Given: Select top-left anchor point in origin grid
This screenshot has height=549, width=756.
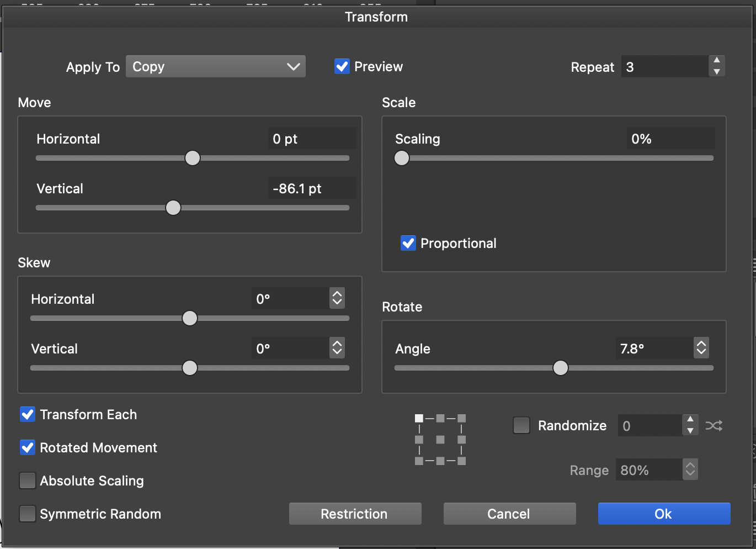Looking at the screenshot, I should 419,419.
